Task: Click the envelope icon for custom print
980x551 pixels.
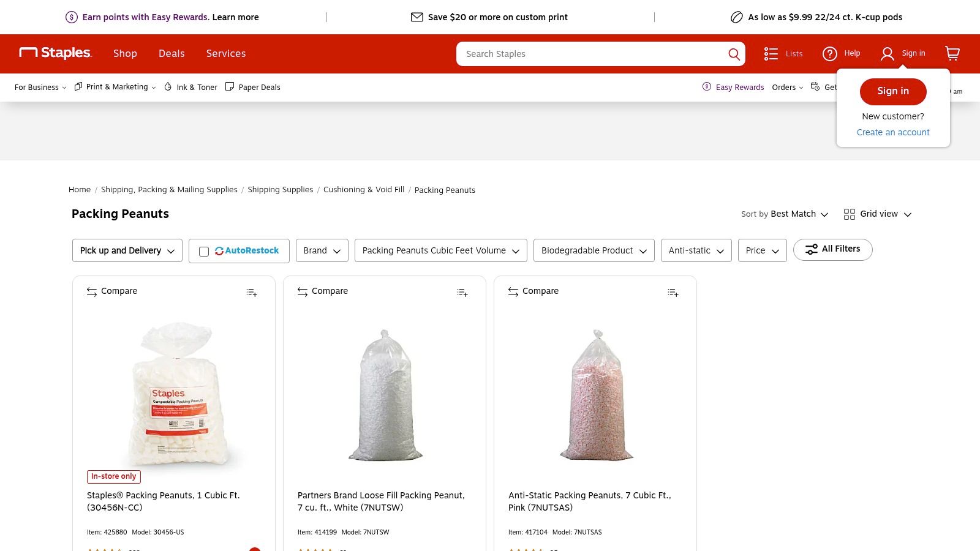Action: point(417,17)
